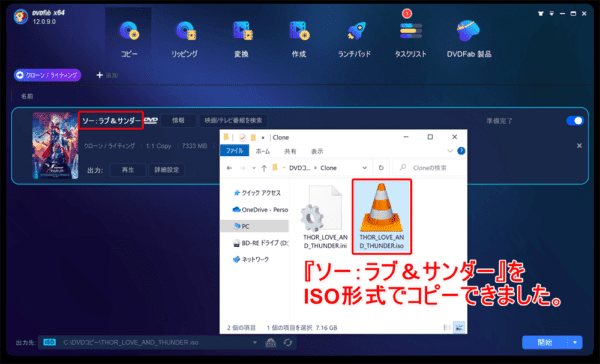600x364 pixels.
Task: Click Clone in Explorer address breadcrumb
Action: pyautogui.click(x=328, y=168)
